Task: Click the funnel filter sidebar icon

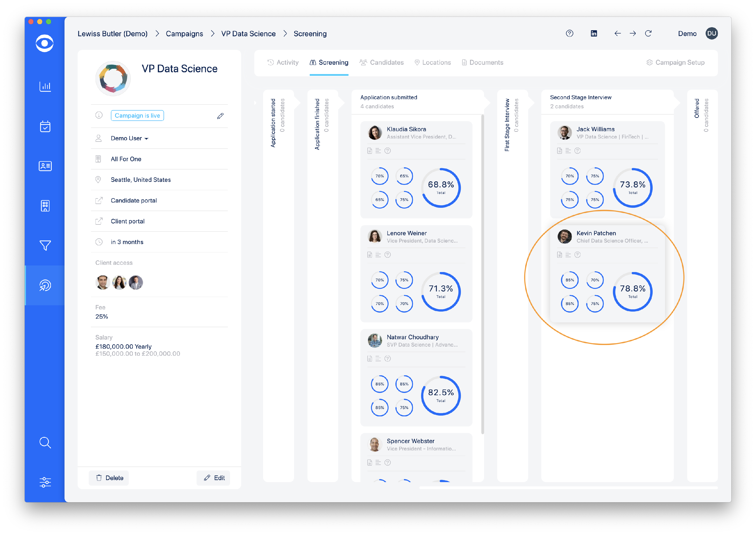Action: (x=45, y=245)
